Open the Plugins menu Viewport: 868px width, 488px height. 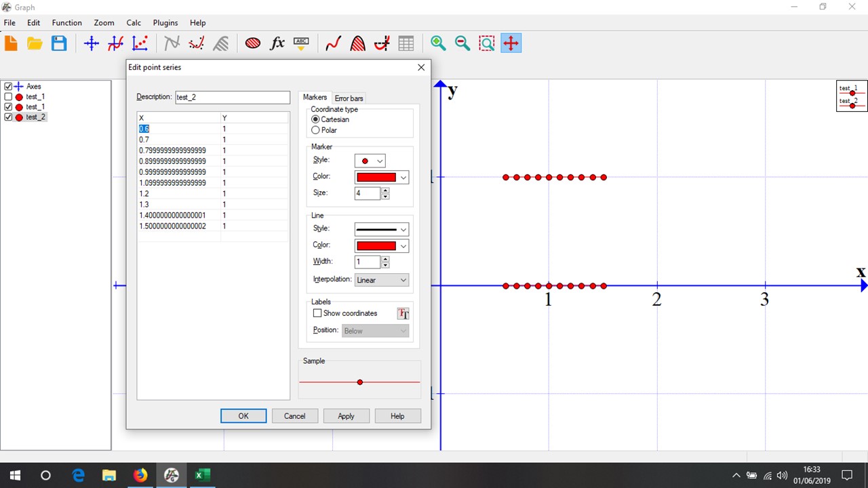click(165, 22)
